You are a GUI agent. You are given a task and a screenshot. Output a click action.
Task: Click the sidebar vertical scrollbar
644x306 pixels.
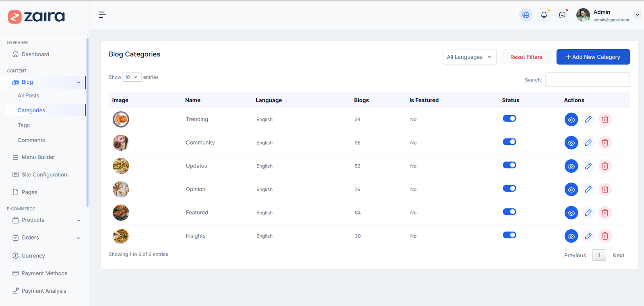[87, 121]
